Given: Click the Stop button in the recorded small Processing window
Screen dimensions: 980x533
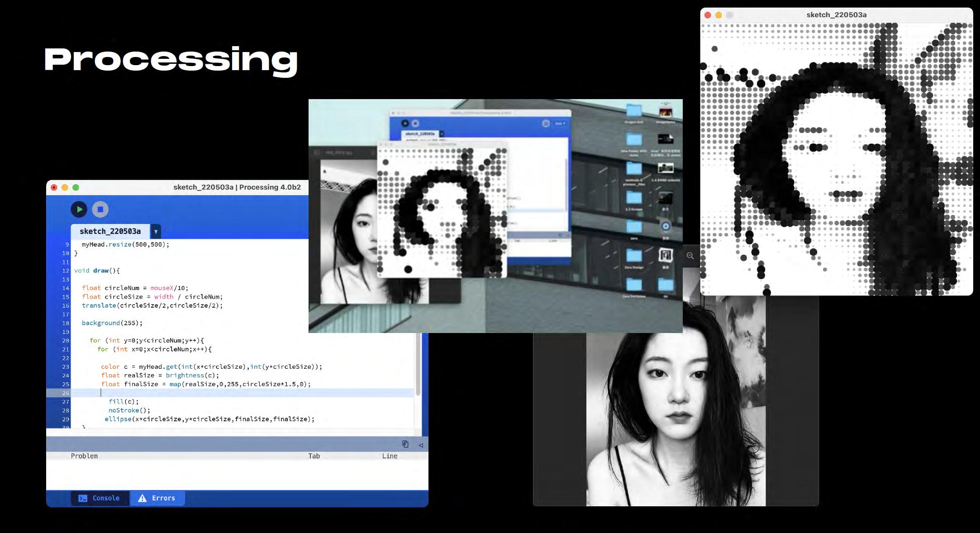Looking at the screenshot, I should click(415, 123).
